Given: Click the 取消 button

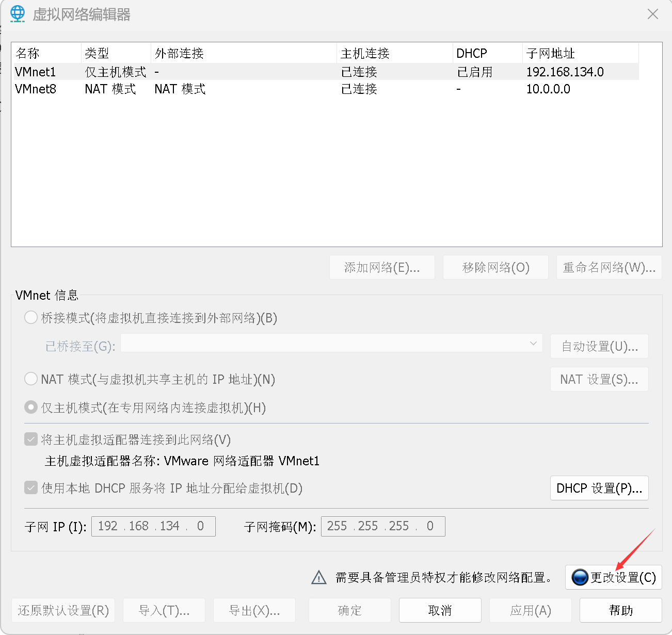Looking at the screenshot, I should 440,610.
